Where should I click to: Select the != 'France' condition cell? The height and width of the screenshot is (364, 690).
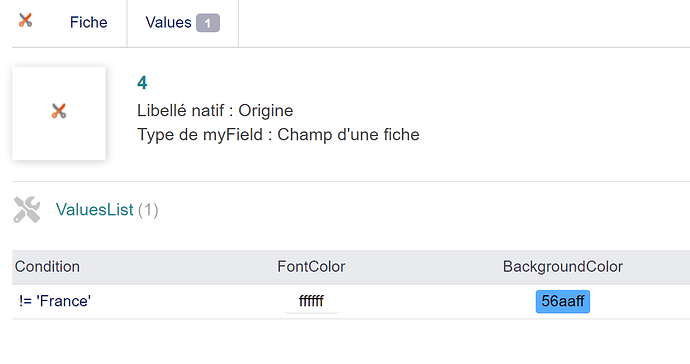click(55, 301)
